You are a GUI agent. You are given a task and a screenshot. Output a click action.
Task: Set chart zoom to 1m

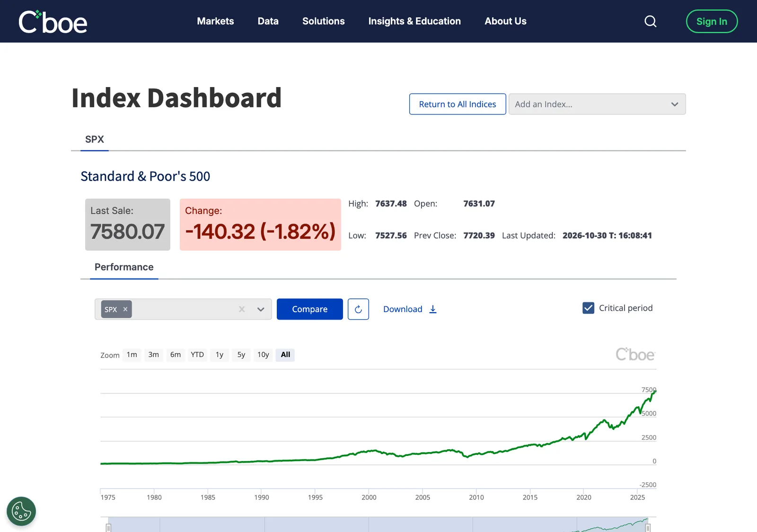pyautogui.click(x=132, y=355)
